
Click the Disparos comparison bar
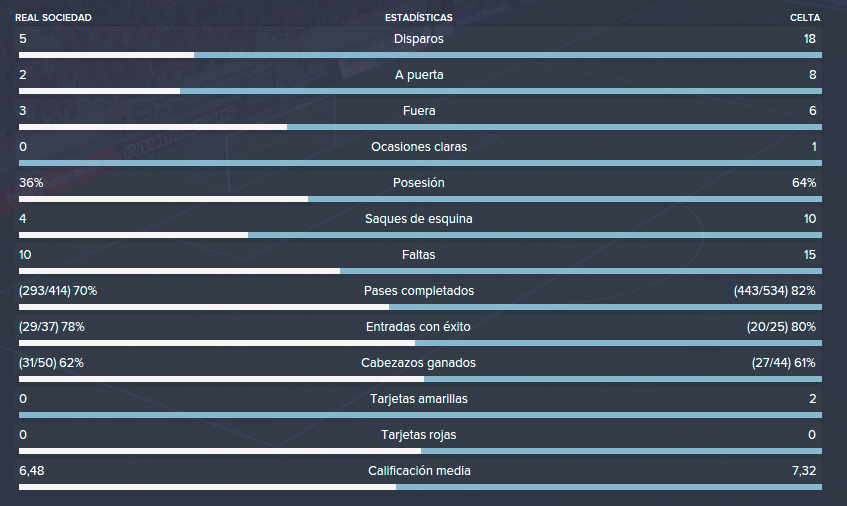click(x=420, y=55)
